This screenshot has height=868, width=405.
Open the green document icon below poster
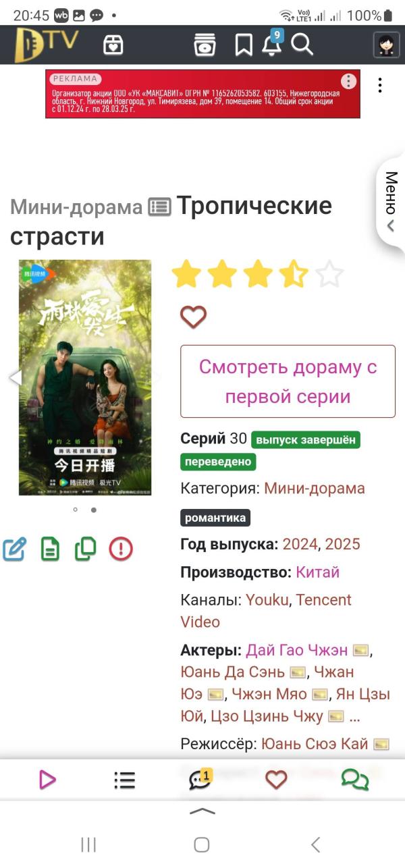tap(50, 549)
